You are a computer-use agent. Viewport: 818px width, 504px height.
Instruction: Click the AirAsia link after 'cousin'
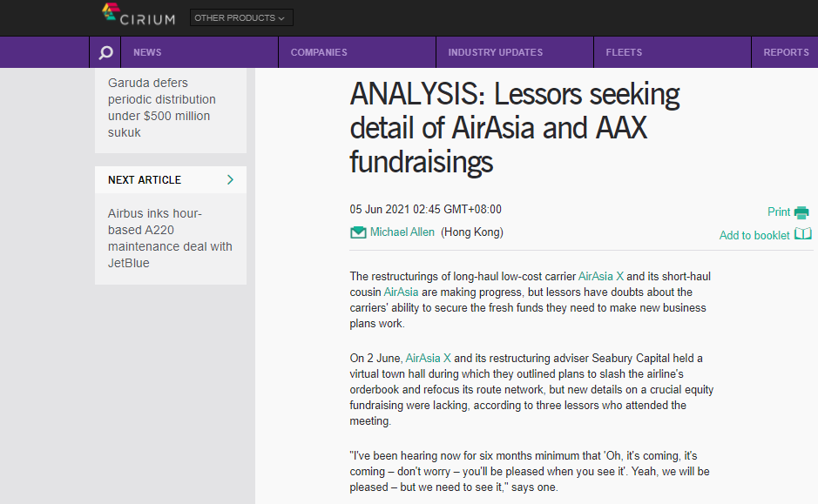[x=402, y=292]
